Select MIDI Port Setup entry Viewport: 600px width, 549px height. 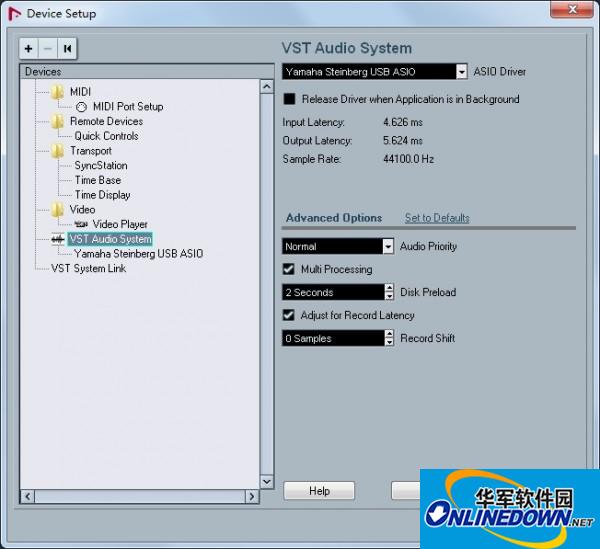pyautogui.click(x=128, y=107)
